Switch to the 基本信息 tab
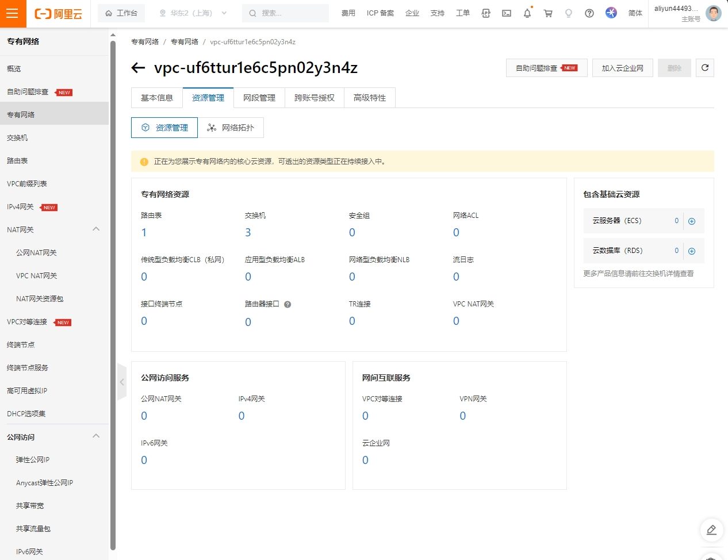Image resolution: width=728 pixels, height=560 pixels. (157, 98)
